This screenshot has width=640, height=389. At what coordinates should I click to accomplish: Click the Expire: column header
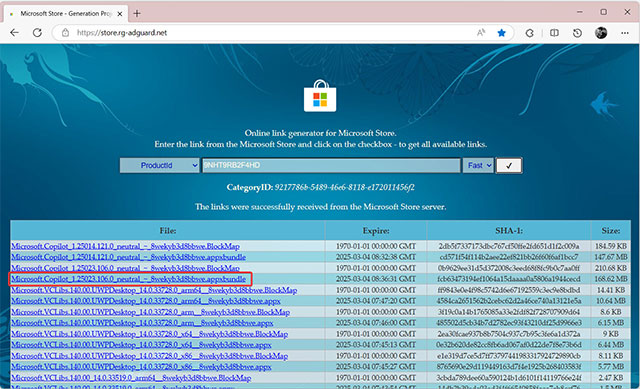coord(376,231)
